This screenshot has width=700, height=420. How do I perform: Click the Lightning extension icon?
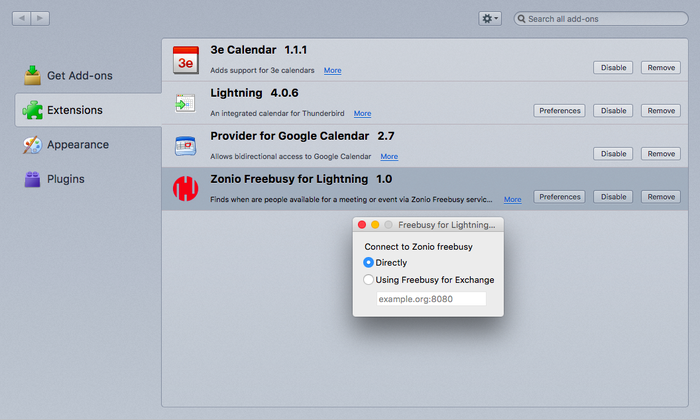185,103
